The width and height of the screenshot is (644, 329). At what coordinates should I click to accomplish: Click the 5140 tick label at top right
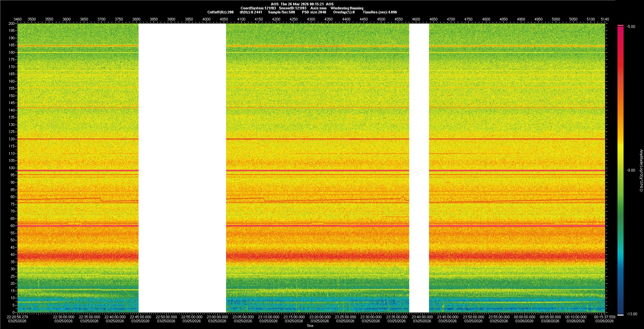605,19
